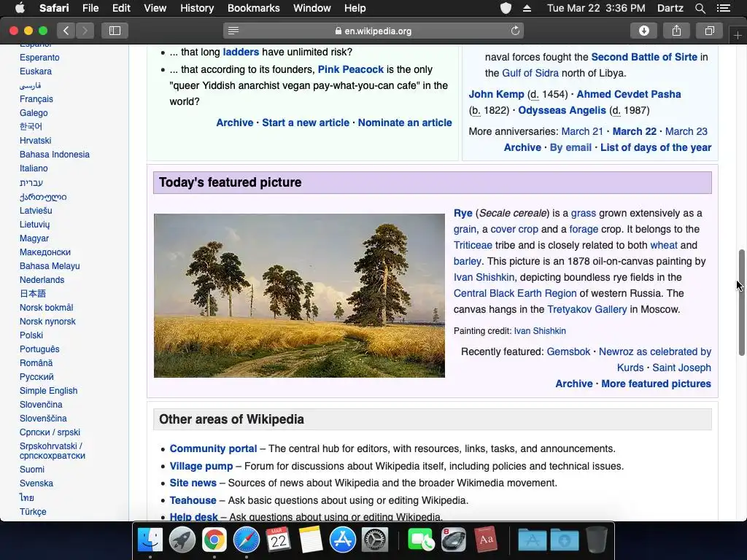Click the Dartz user name in menu bar
Image resolution: width=747 pixels, height=560 pixels.
pos(670,8)
